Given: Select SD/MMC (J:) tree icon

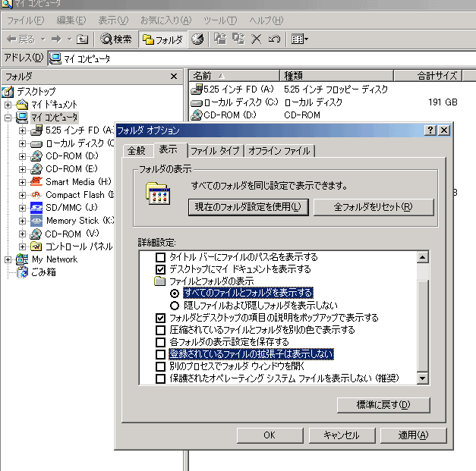Looking at the screenshot, I should (36, 208).
